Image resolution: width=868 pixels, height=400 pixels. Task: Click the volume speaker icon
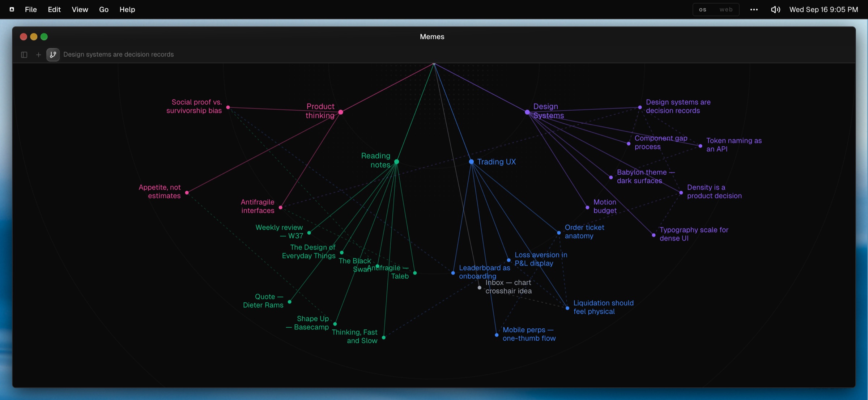(775, 10)
